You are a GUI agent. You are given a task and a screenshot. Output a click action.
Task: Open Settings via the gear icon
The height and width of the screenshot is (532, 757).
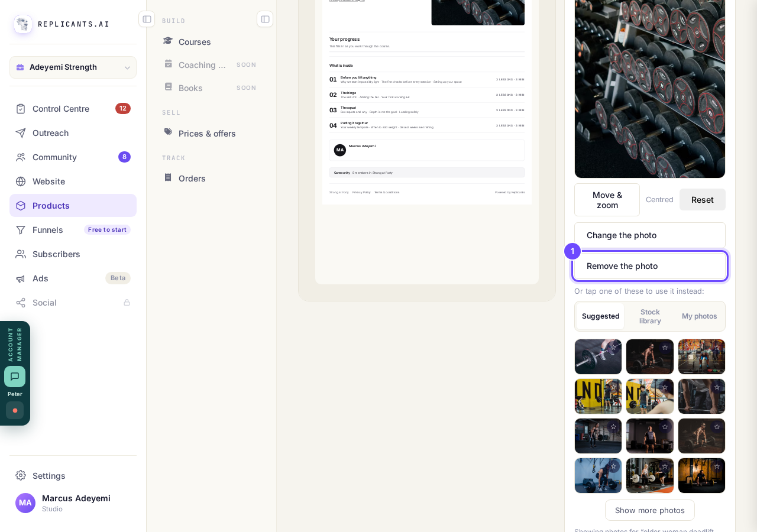(x=21, y=475)
